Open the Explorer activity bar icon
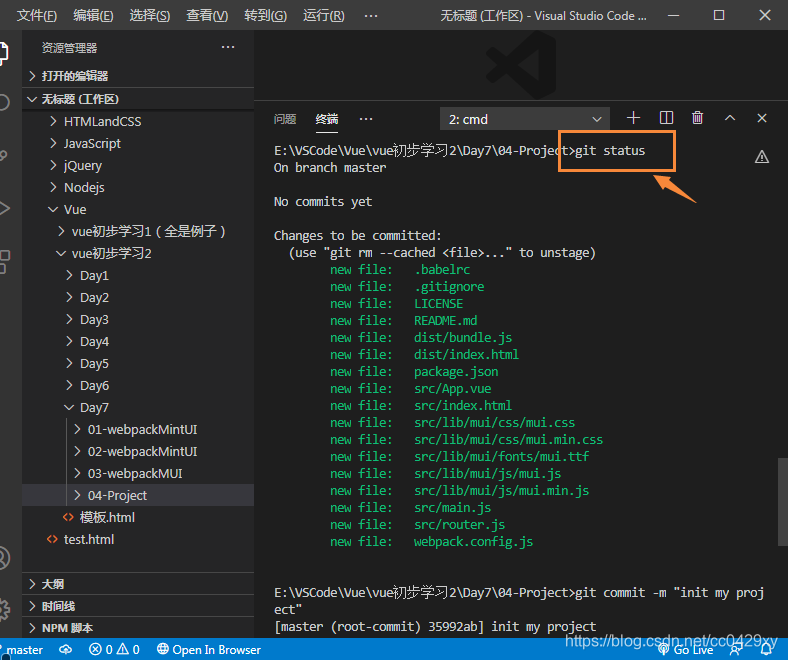 (3, 53)
